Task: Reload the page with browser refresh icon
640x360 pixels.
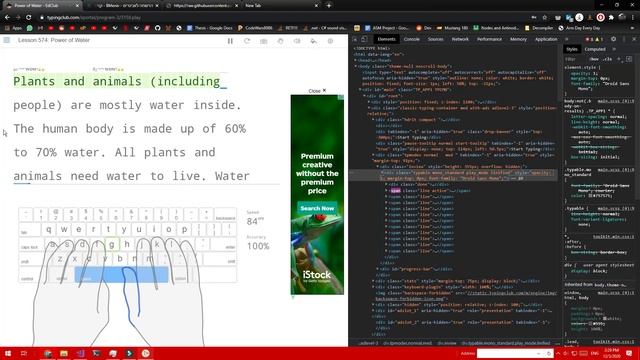Action: coord(28,18)
